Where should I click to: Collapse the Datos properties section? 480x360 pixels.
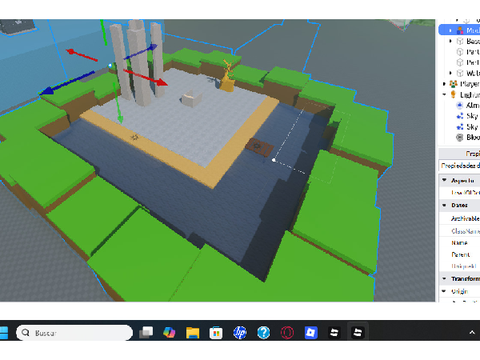(444, 205)
